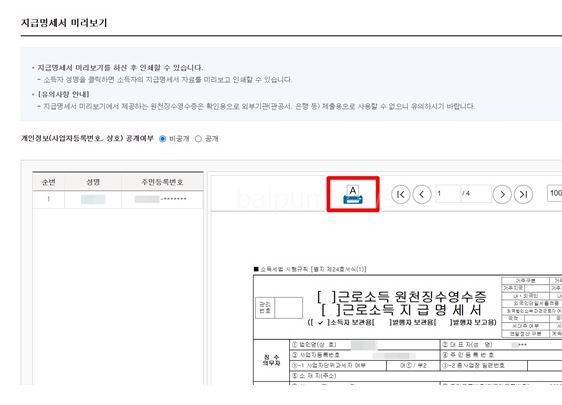Screen dimensions: 562x405
Task: Click the current page number field
Action: point(448,194)
